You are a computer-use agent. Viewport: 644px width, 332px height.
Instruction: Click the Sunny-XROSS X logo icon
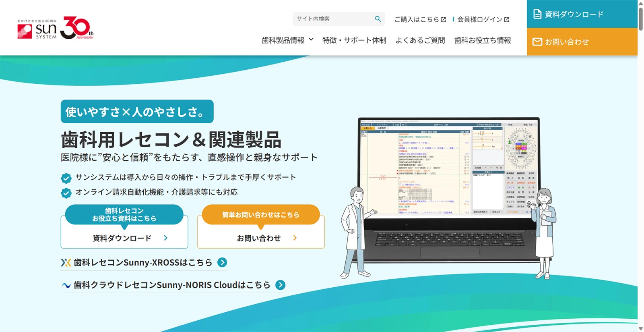(66, 263)
